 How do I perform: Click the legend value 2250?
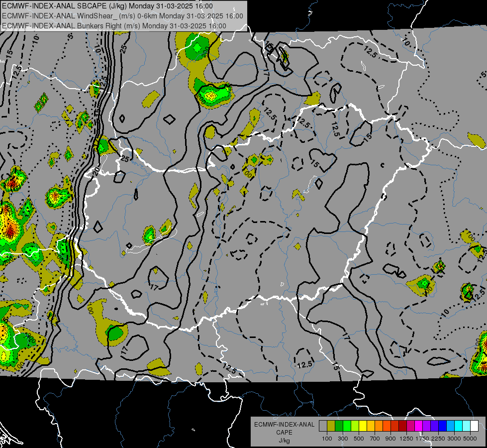[x=439, y=439]
